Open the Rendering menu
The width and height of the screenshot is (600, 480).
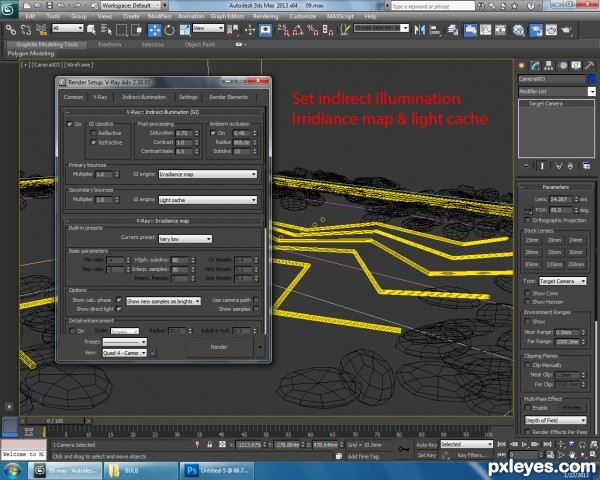[x=265, y=16]
